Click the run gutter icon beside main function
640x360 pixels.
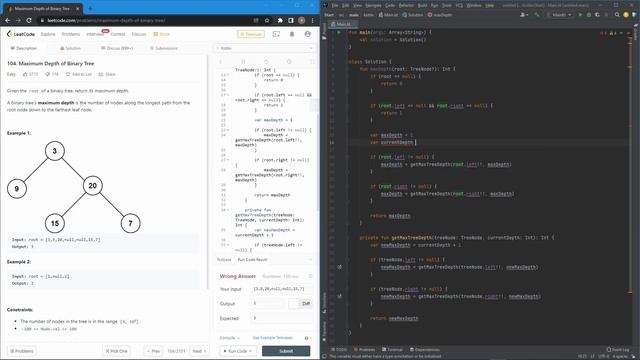tap(338, 32)
